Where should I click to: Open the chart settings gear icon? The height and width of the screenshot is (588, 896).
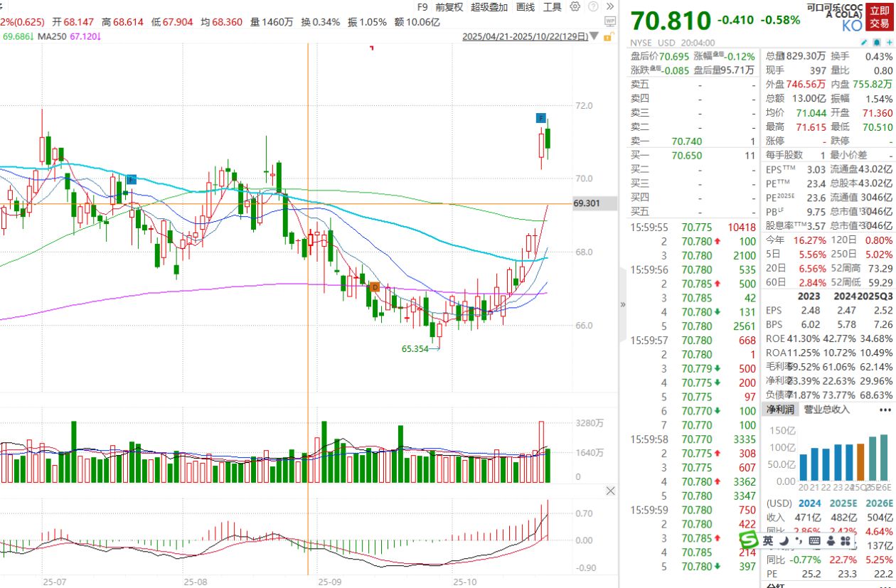click(575, 6)
